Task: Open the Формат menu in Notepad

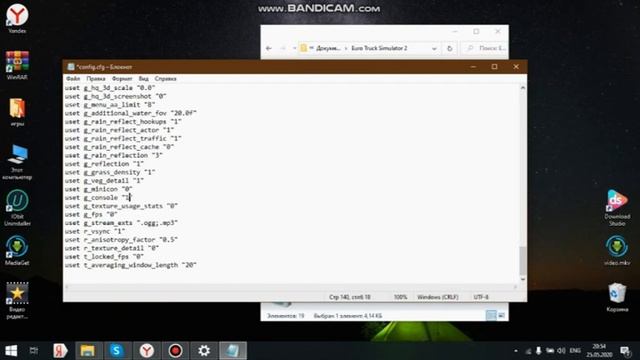Action: tap(122, 78)
